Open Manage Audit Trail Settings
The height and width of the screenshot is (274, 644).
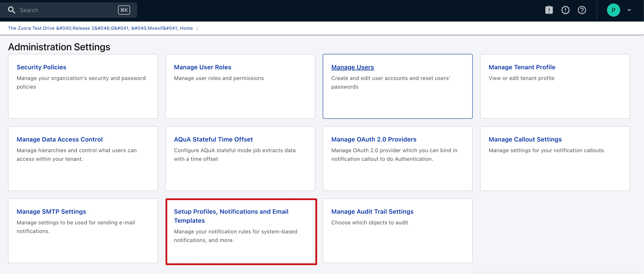(x=372, y=211)
